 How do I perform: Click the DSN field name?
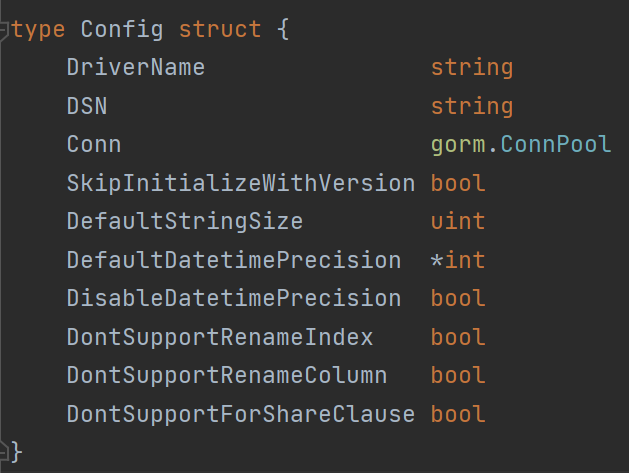[87, 106]
